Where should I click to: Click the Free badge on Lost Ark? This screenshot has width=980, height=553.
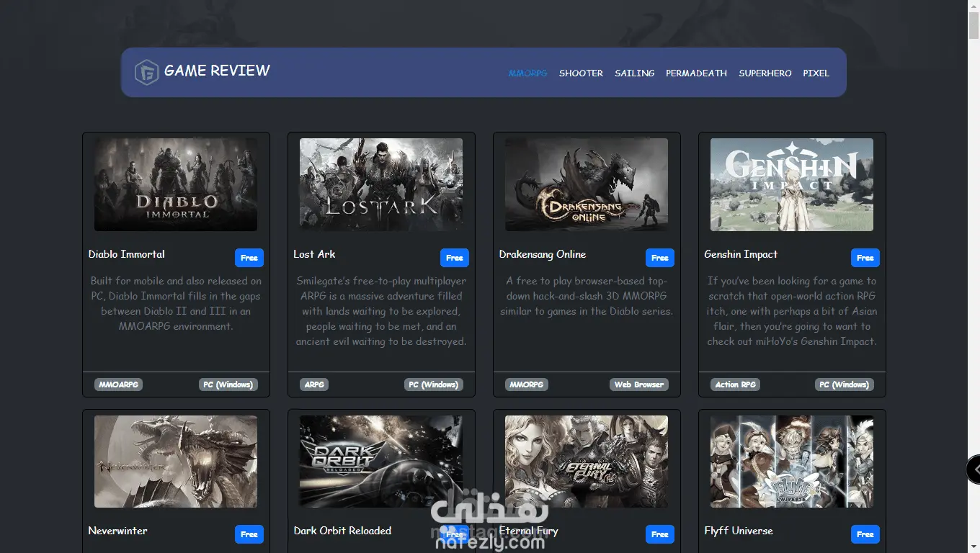(x=455, y=258)
